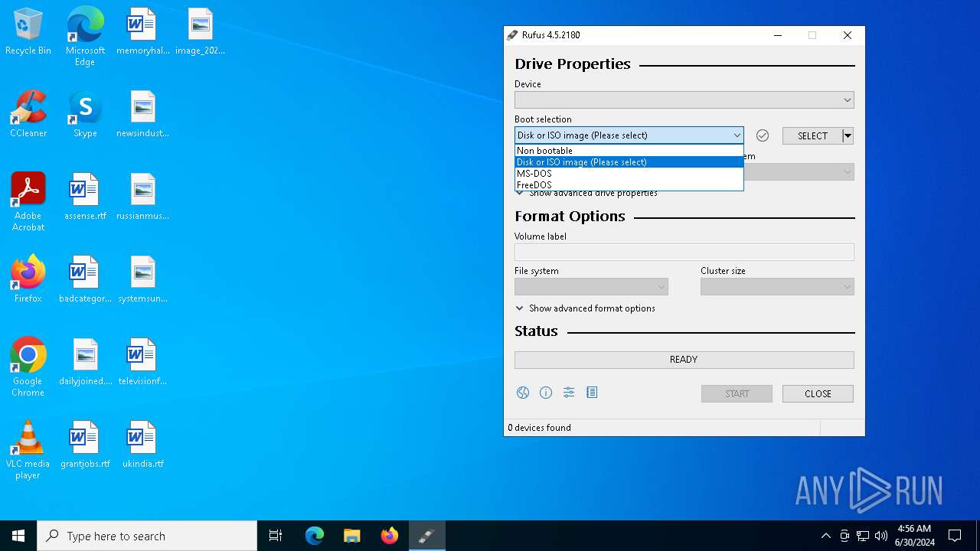Viewport: 980px width, 551px height.
Task: Expand Show advanced drive properties
Action: point(586,194)
